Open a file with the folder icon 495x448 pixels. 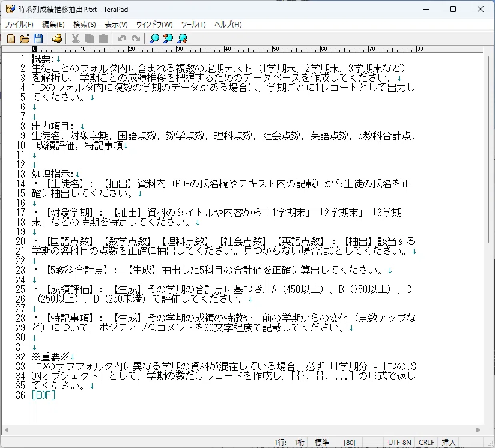click(x=25, y=38)
